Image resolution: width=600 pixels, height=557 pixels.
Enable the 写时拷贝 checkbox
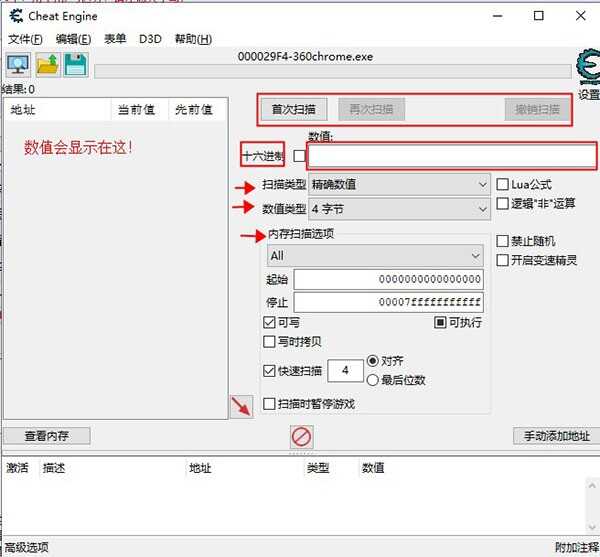pos(269,342)
